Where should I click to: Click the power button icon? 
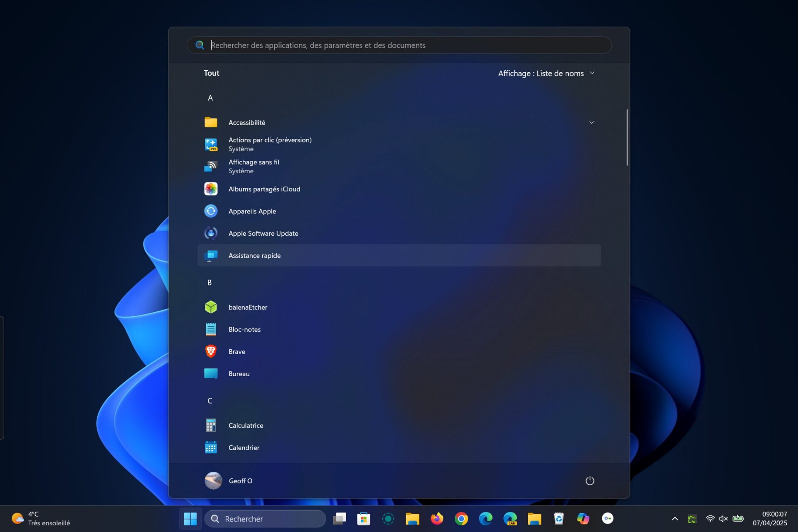click(x=590, y=481)
